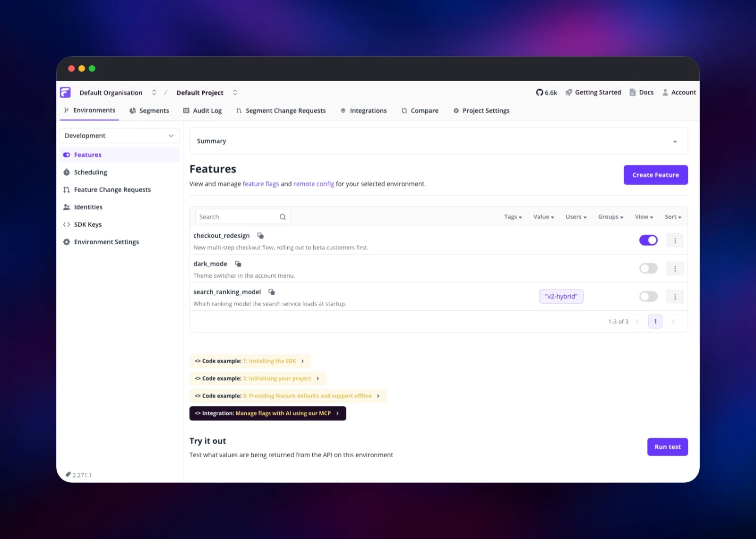Open the checkout_redesign feature name
This screenshot has height=539, width=756.
click(x=222, y=236)
